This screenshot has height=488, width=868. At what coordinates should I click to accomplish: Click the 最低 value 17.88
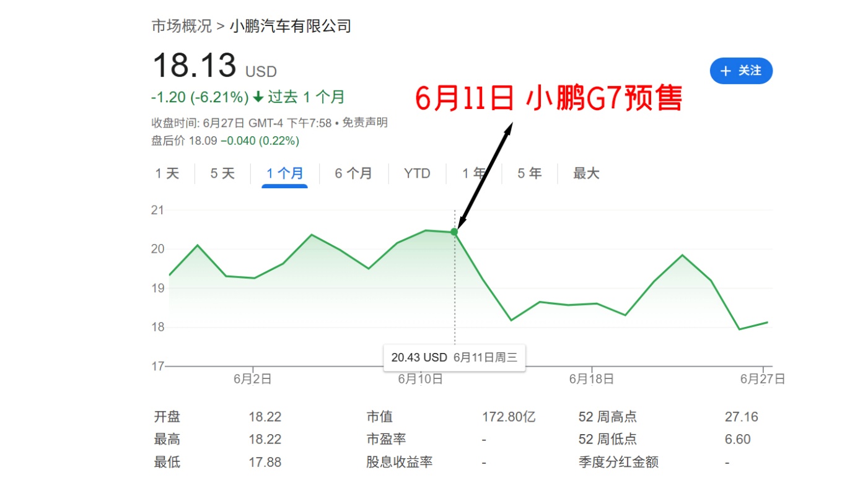[265, 462]
